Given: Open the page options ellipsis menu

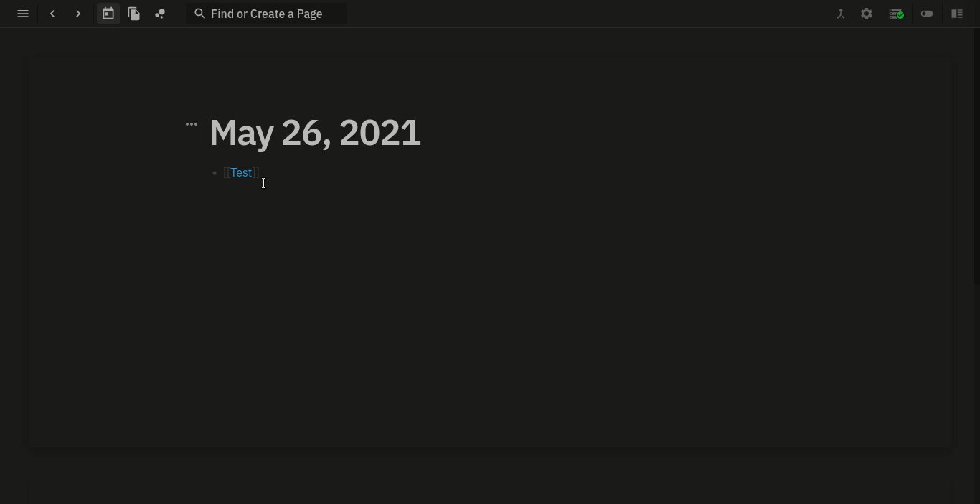Looking at the screenshot, I should (192, 124).
